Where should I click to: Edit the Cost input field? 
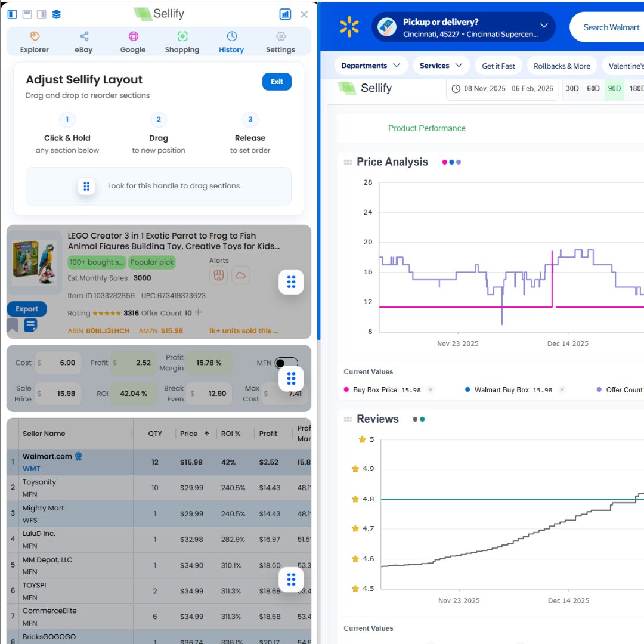[57, 363]
